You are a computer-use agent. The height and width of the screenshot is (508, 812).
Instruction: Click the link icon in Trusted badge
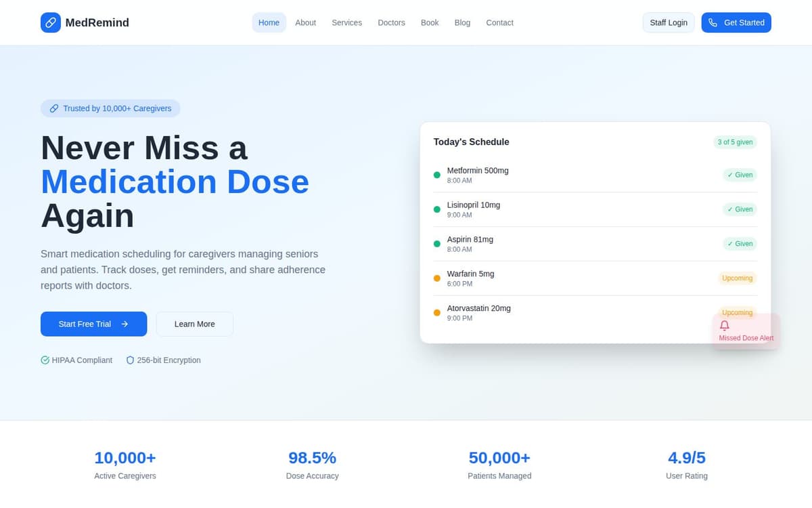click(x=54, y=108)
